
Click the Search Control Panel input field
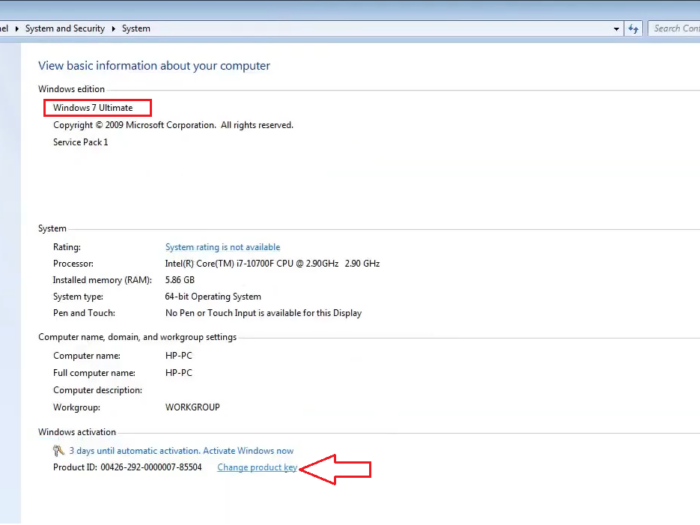point(674,29)
